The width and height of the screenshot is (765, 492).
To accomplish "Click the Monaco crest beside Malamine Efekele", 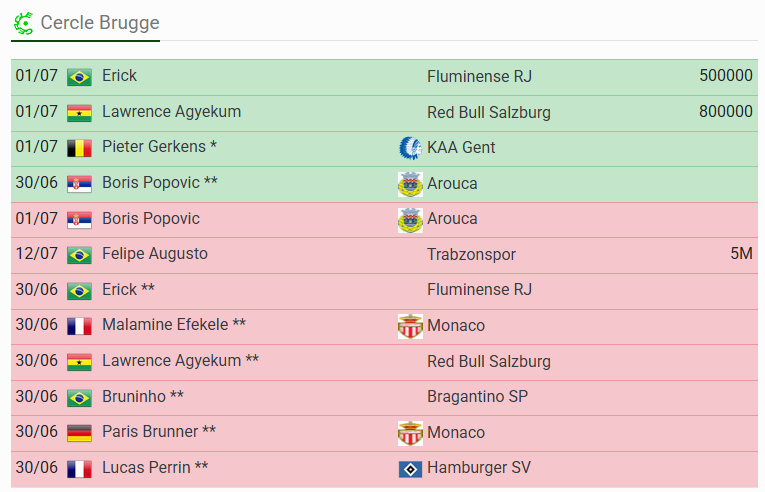I will [x=410, y=326].
